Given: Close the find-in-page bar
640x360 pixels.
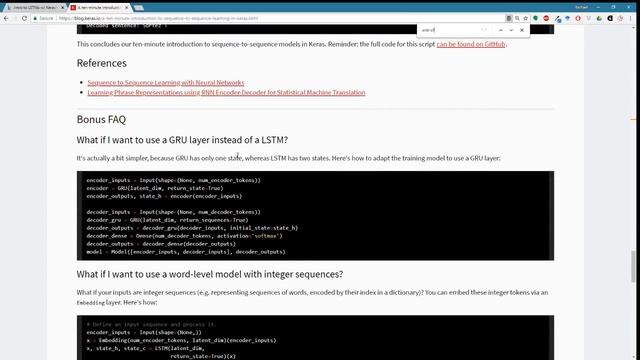Looking at the screenshot, I should coord(522,30).
